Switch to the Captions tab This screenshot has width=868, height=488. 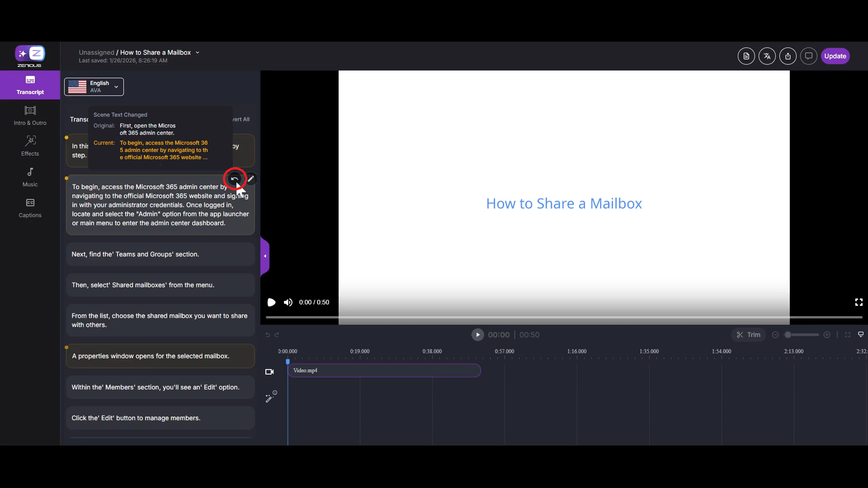coord(30,208)
